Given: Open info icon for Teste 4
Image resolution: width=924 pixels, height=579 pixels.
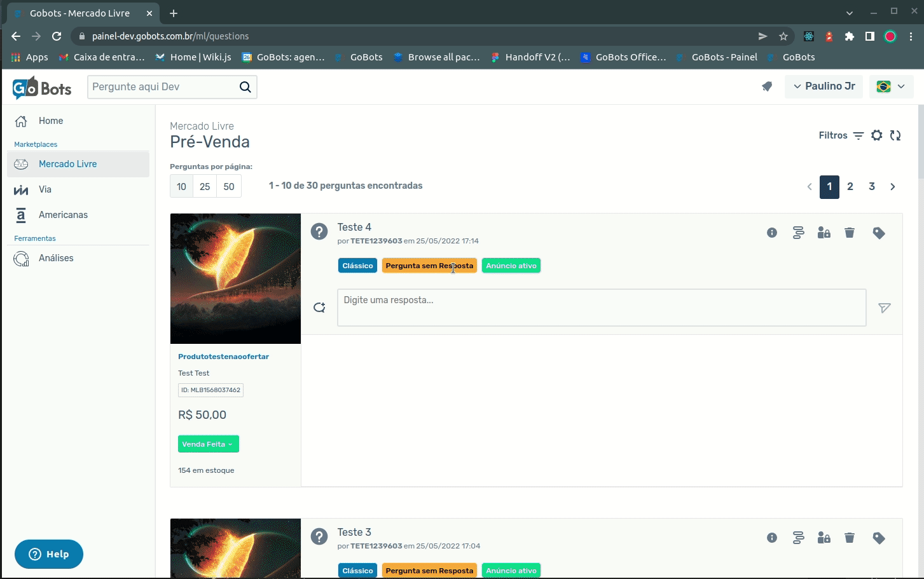Looking at the screenshot, I should pyautogui.click(x=772, y=233).
